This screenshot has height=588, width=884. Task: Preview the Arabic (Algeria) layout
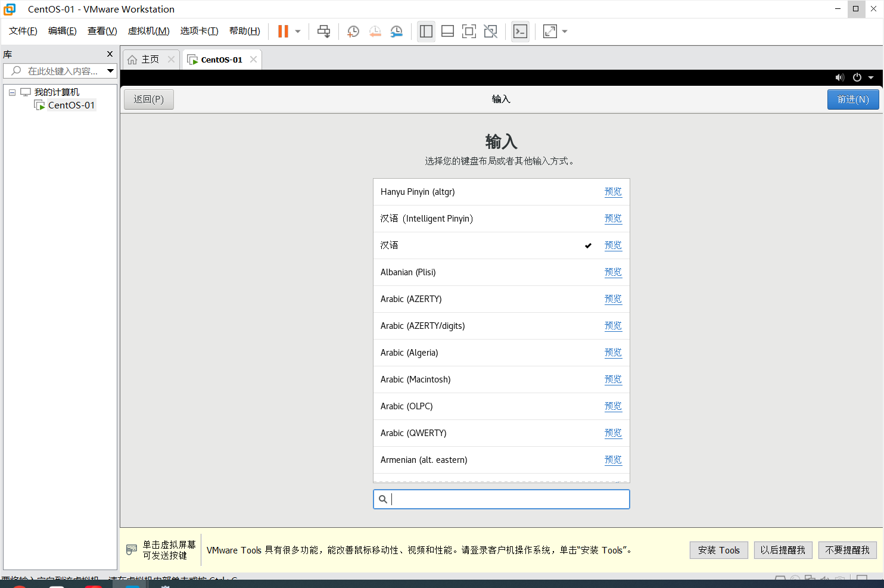coord(613,353)
